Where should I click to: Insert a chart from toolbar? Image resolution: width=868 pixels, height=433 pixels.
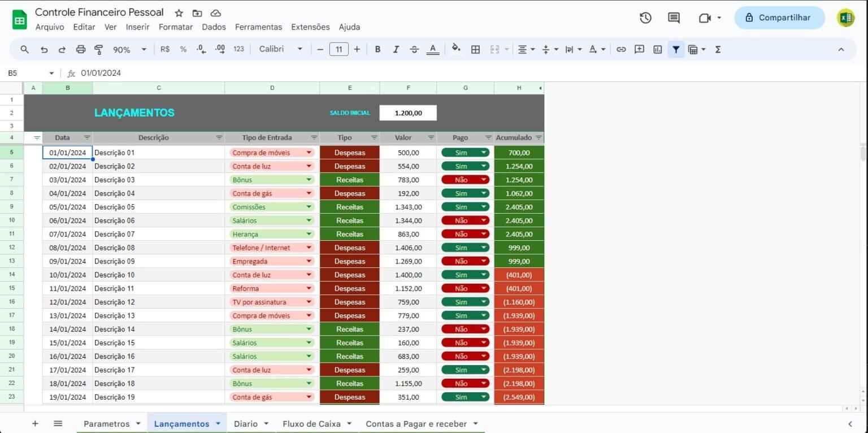tap(657, 50)
